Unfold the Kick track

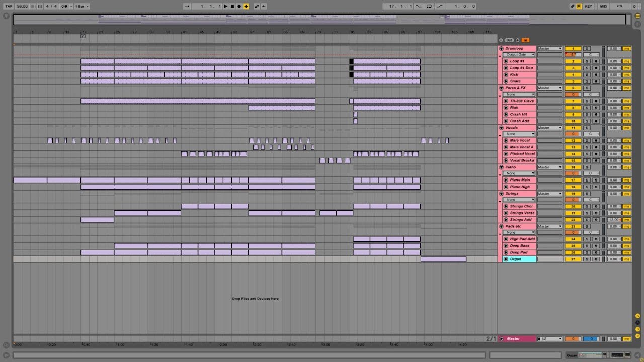[x=506, y=74]
